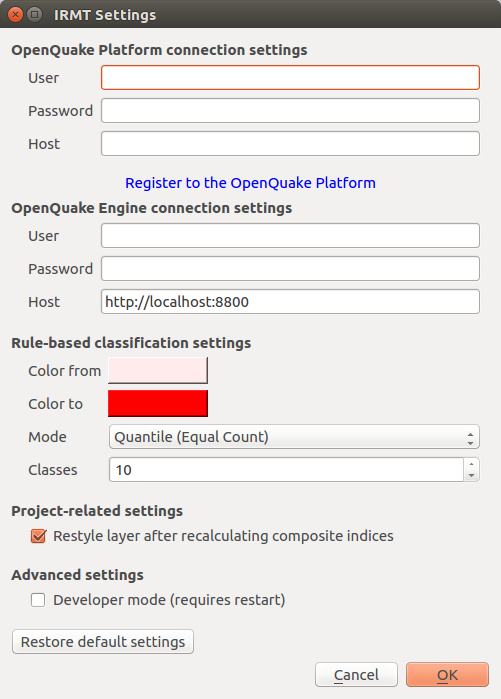501x699 pixels.
Task: Click the window maximize button in titlebar
Action: coord(34,15)
